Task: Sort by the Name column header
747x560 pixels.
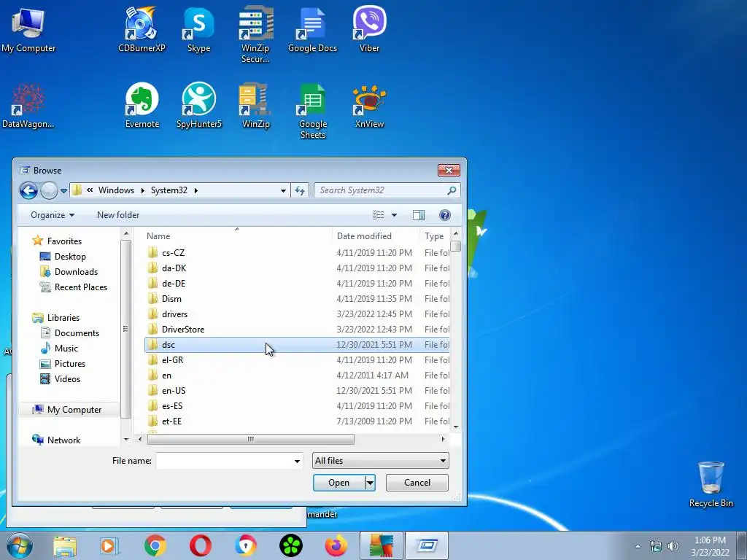Action: pos(237,236)
